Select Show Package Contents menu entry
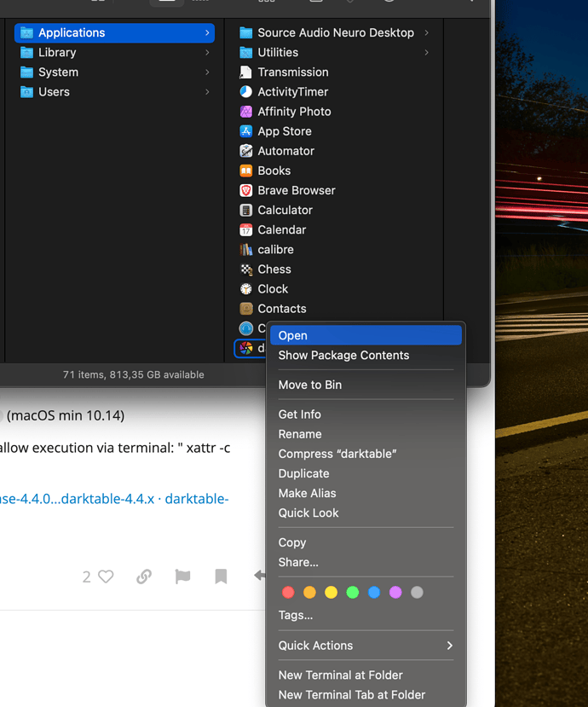 click(x=343, y=356)
